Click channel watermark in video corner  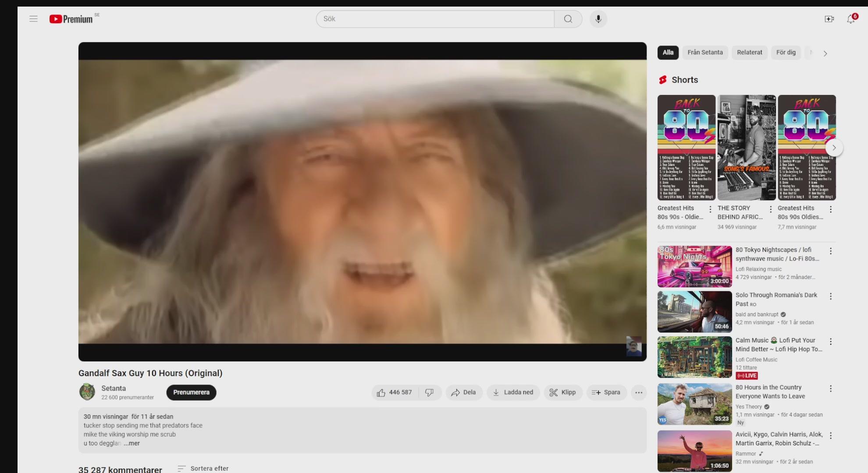[634, 346]
